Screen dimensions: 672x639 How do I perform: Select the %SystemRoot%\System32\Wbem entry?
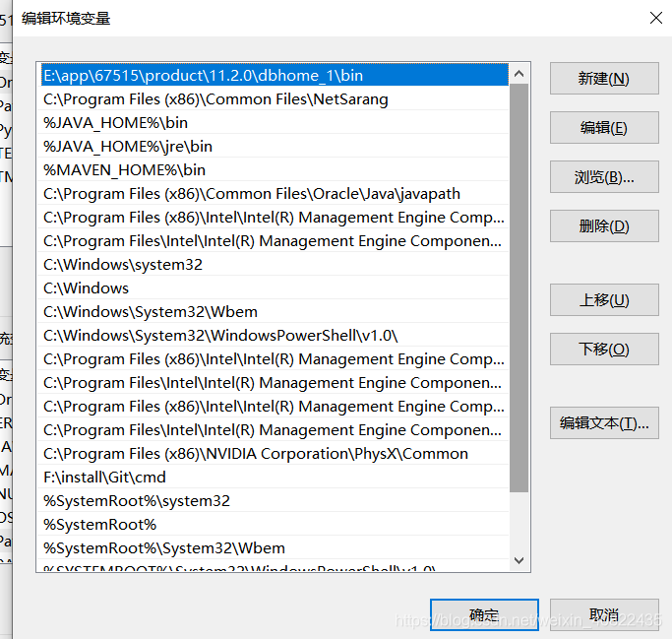(275, 547)
